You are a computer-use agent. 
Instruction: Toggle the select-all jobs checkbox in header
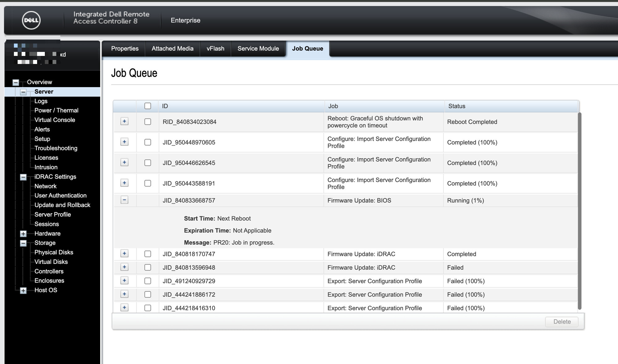[x=148, y=106]
